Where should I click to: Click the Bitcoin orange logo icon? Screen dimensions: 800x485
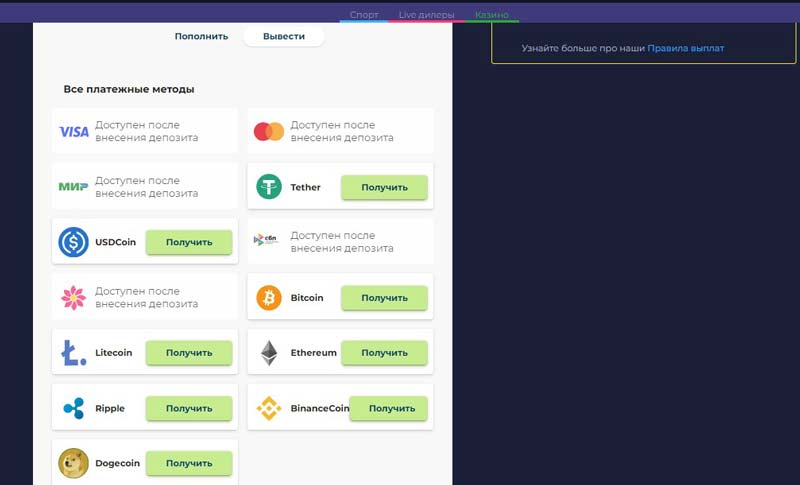pyautogui.click(x=269, y=298)
